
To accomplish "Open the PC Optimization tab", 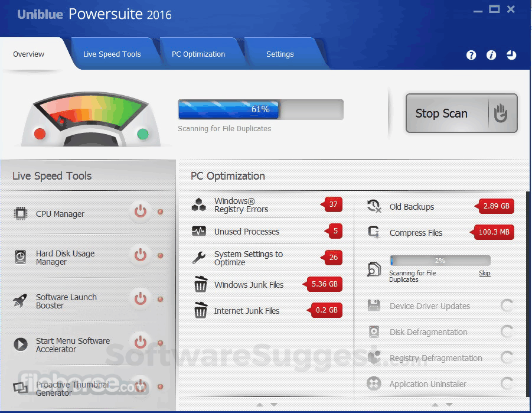I will coord(199,54).
